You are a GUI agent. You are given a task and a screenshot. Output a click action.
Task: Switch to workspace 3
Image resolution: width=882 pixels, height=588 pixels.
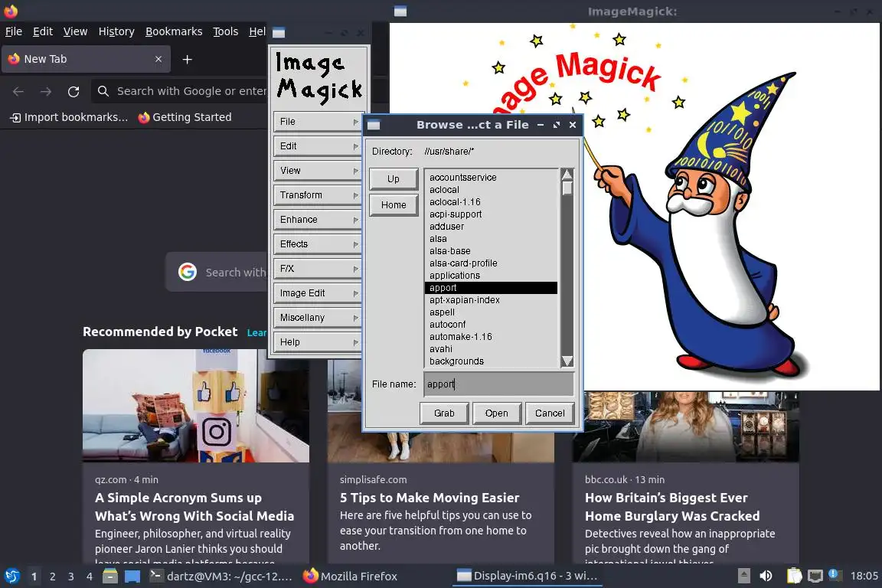[x=71, y=577]
